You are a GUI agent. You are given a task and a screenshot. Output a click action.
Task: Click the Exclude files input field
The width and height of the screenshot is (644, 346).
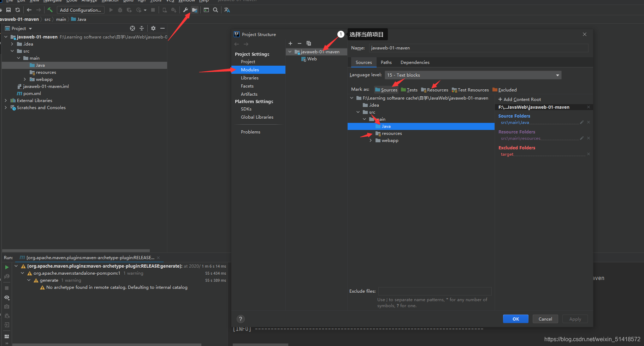pyautogui.click(x=435, y=291)
